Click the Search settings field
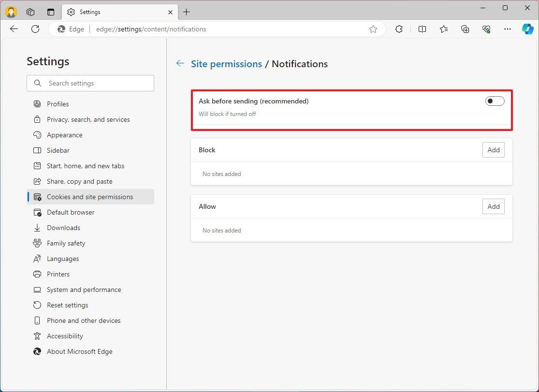 (x=90, y=83)
